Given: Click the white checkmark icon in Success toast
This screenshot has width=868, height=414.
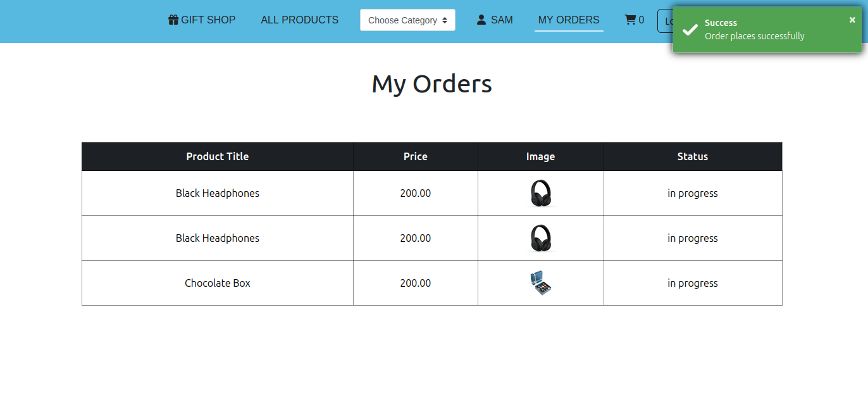Looking at the screenshot, I should (x=690, y=30).
